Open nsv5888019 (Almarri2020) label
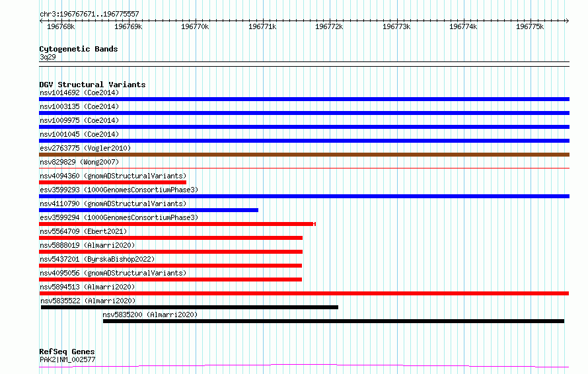This screenshot has height=374, width=588. pyautogui.click(x=87, y=245)
